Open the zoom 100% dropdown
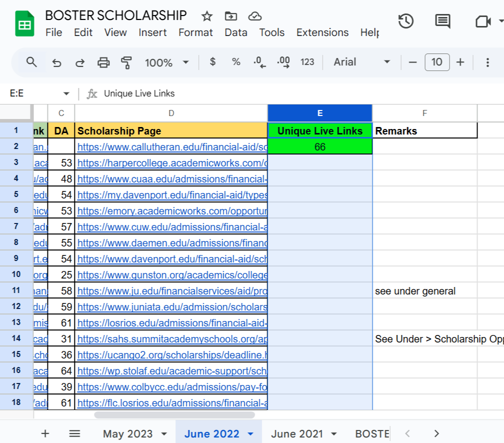Screen dimensions: 504x443 166,62
